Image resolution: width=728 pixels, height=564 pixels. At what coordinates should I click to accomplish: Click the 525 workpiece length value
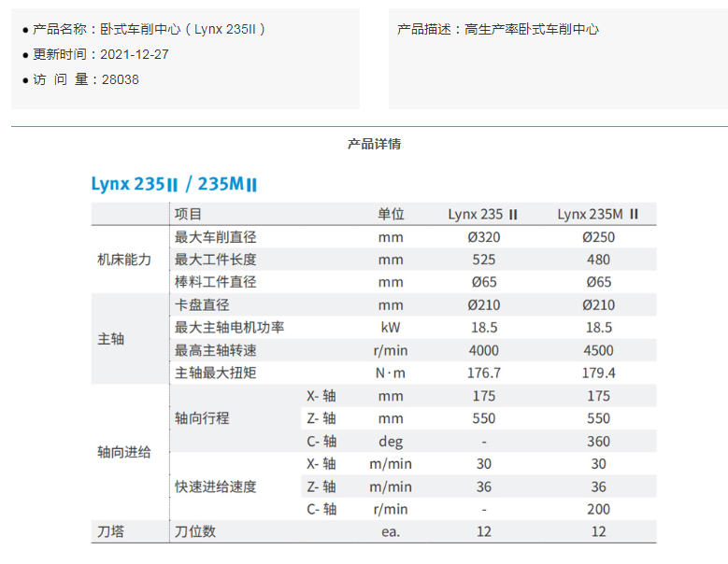[x=484, y=260]
